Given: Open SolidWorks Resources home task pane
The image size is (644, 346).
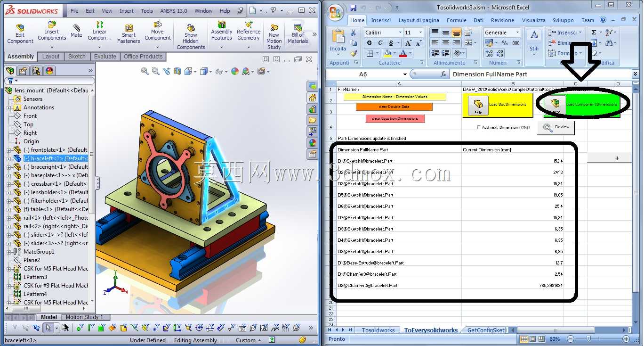Looking at the screenshot, I should [x=312, y=98].
